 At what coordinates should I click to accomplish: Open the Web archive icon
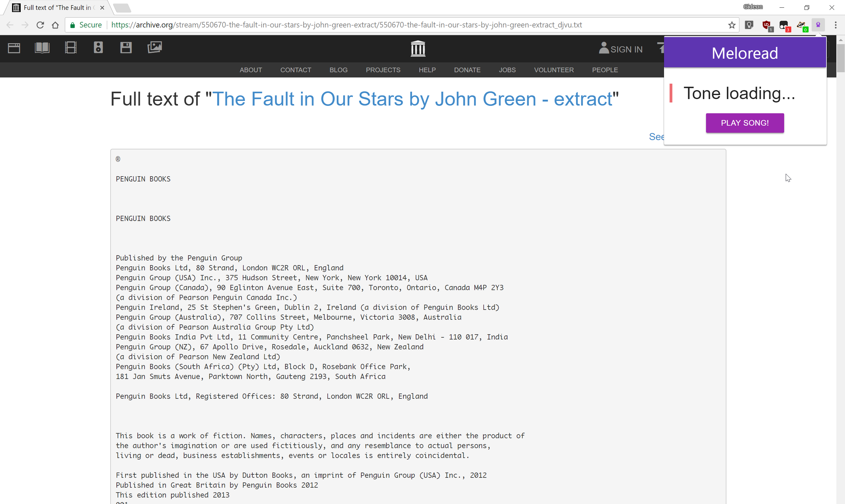pos(14,48)
